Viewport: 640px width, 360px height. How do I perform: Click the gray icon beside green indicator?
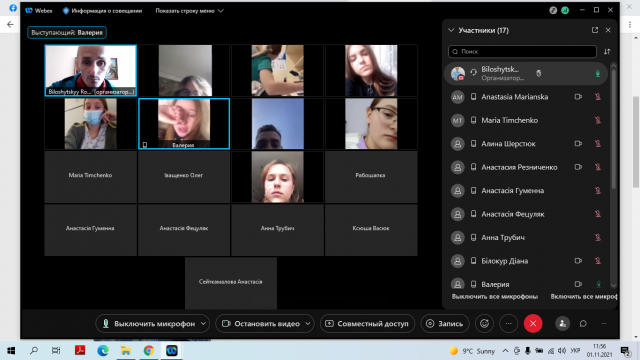pos(553,11)
